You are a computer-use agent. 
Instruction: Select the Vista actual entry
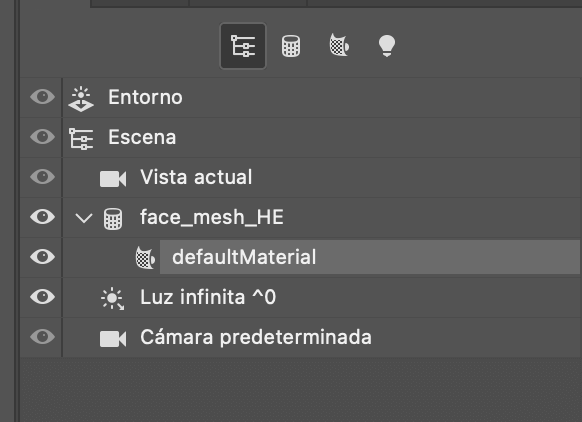pyautogui.click(x=196, y=177)
